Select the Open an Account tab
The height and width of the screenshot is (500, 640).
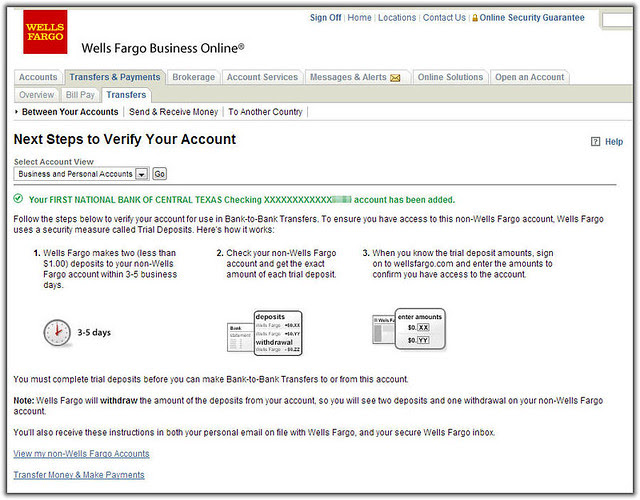tap(529, 77)
